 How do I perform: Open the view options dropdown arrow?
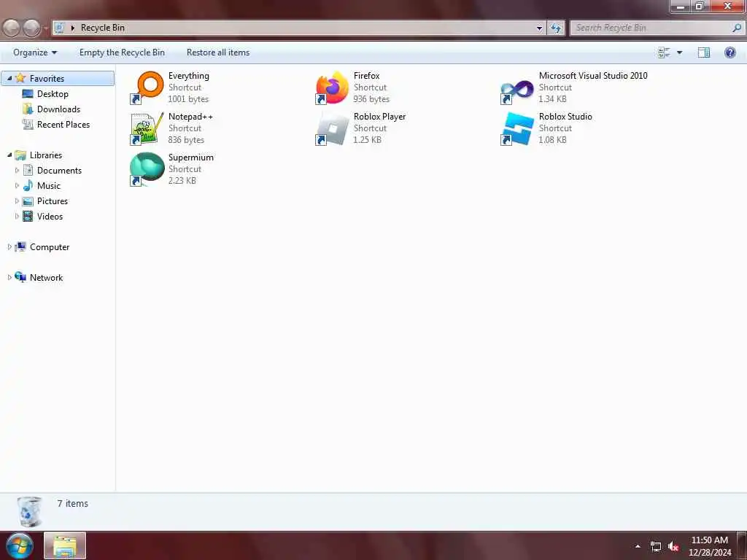click(x=679, y=52)
